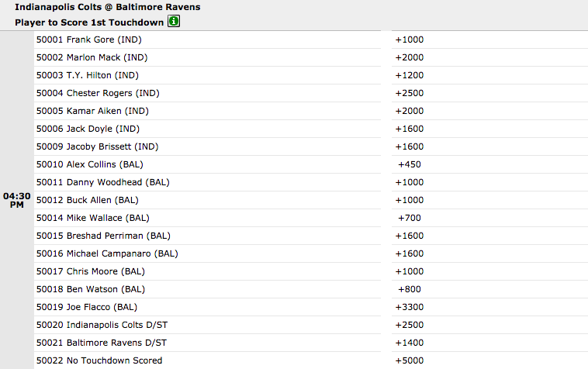Choose Joe Flacco +3300 odds
The height and width of the screenshot is (369, 588).
click(410, 307)
